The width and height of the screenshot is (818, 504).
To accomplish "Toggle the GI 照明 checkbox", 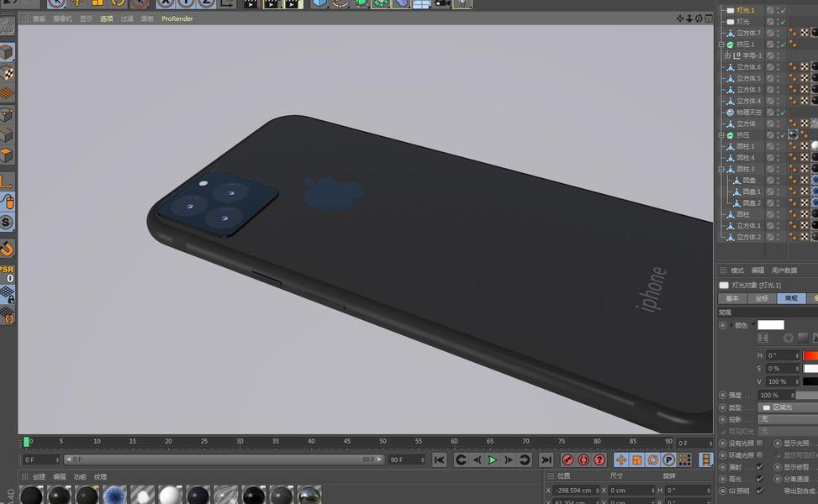I will tap(760, 491).
